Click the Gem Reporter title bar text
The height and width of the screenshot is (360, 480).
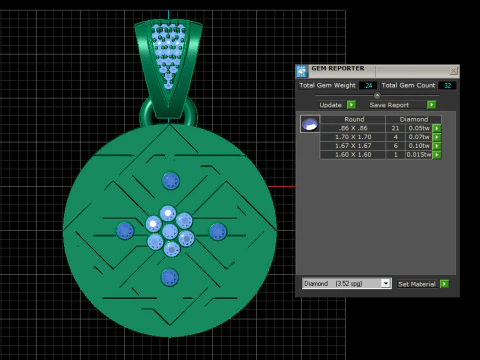338,68
